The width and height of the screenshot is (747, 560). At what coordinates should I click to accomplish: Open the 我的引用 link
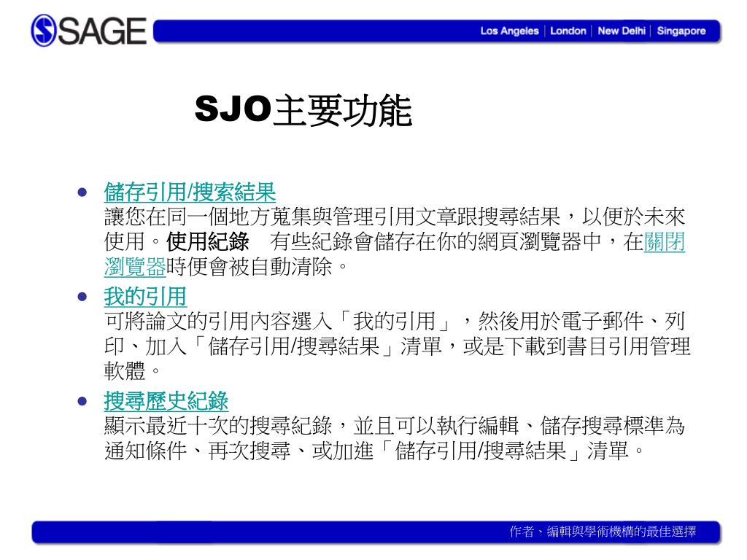coord(145,296)
